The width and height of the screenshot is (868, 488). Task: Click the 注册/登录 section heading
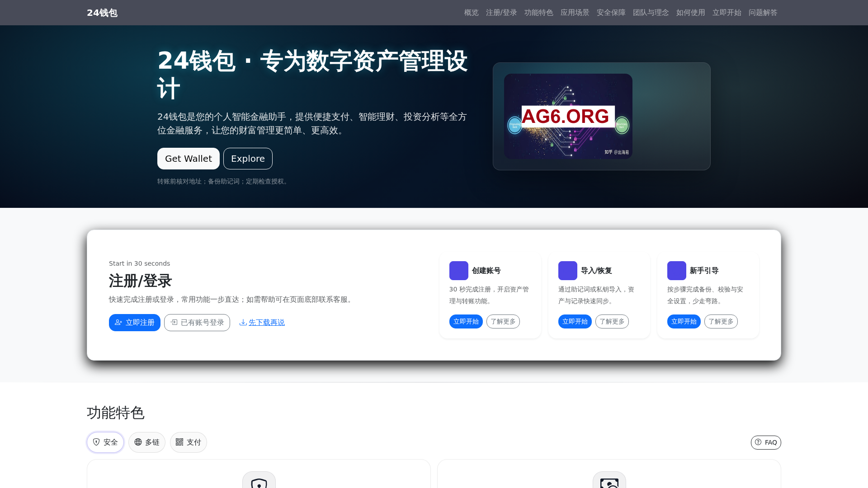click(x=140, y=281)
